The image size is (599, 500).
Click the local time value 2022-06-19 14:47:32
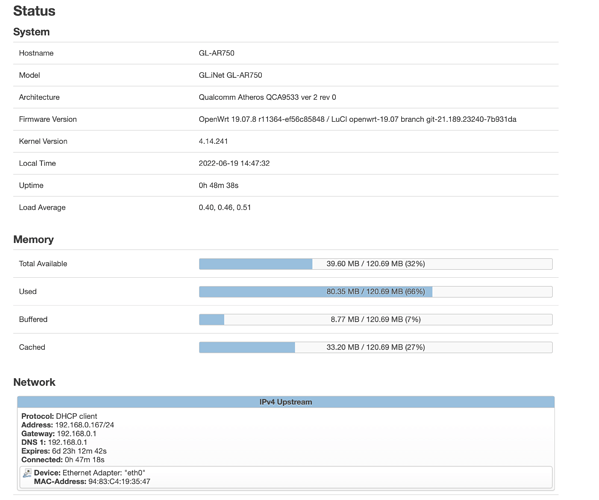coord(234,163)
